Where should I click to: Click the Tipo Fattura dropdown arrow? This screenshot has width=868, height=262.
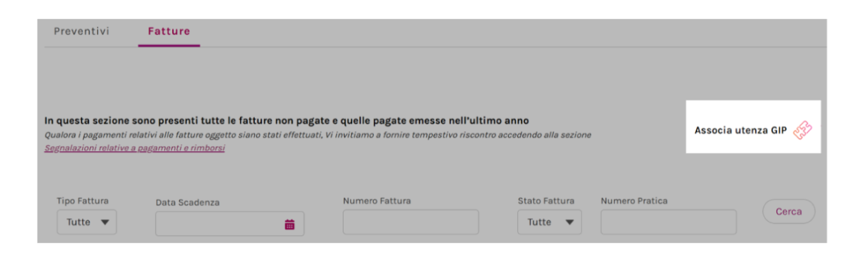[105, 222]
